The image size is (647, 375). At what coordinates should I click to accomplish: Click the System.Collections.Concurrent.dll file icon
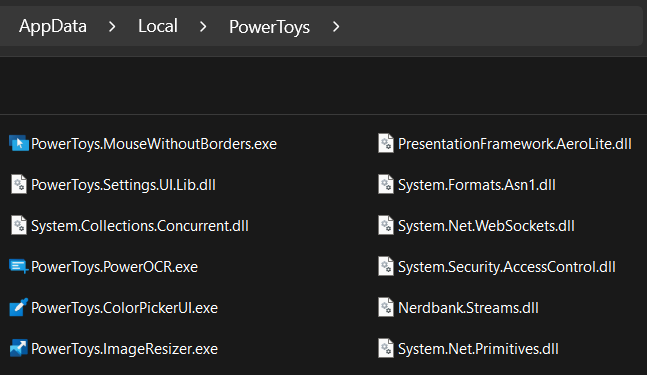pos(19,225)
